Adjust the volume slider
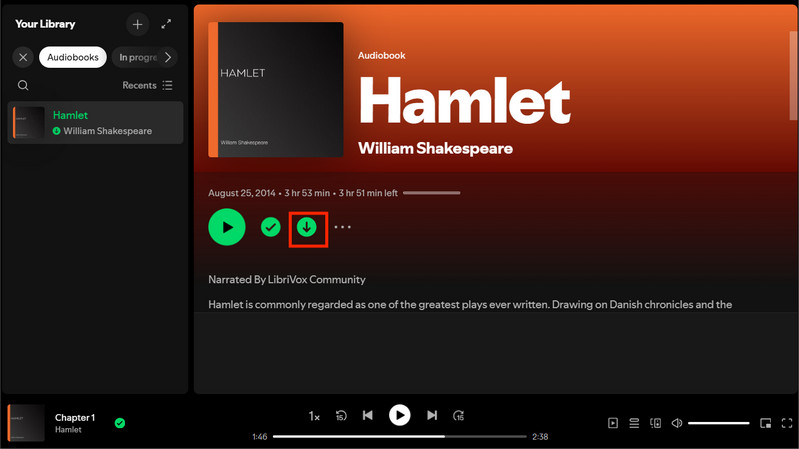 pyautogui.click(x=718, y=423)
